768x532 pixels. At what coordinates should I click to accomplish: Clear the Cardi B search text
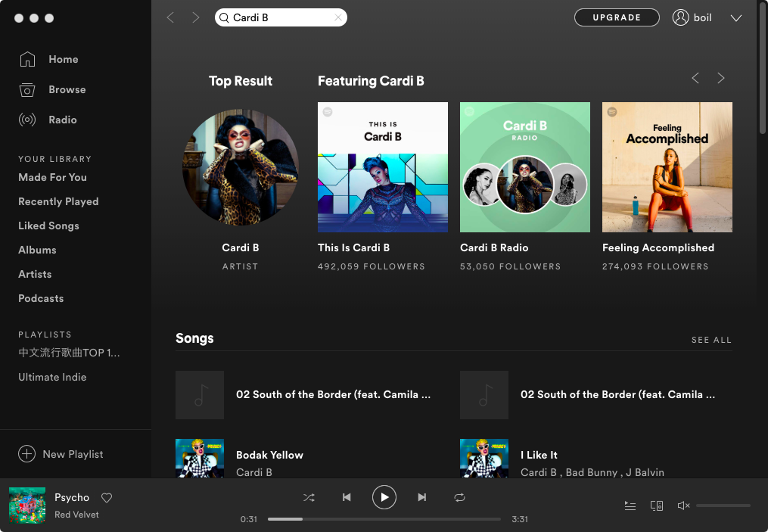[338, 17]
